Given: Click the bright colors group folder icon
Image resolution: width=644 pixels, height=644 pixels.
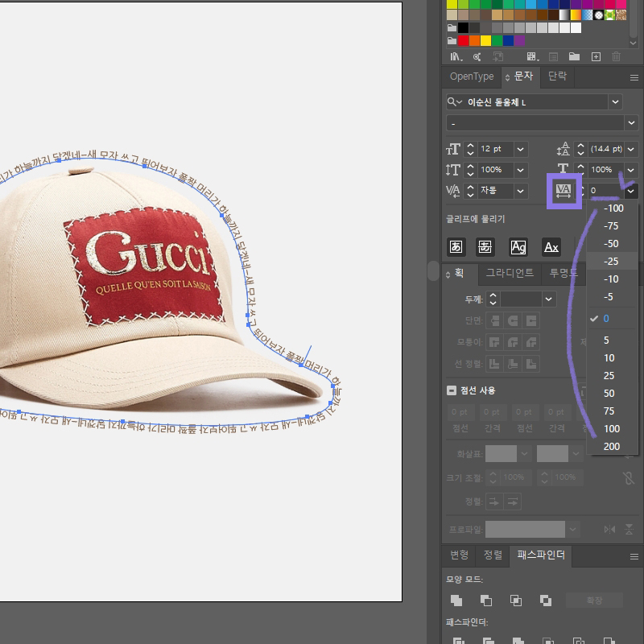Looking at the screenshot, I should tap(452, 41).
